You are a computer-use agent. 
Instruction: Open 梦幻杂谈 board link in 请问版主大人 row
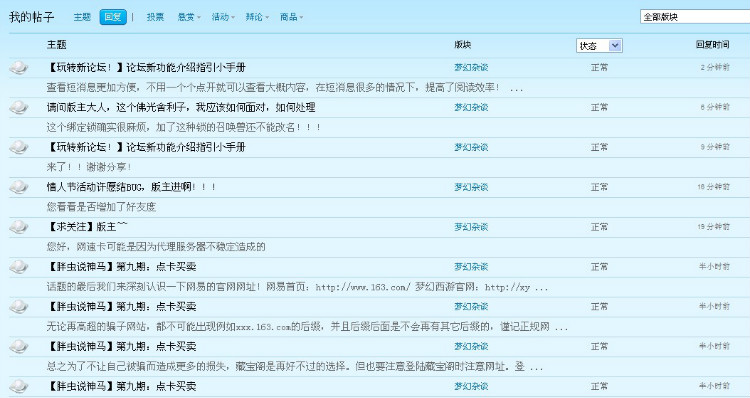pos(471,107)
